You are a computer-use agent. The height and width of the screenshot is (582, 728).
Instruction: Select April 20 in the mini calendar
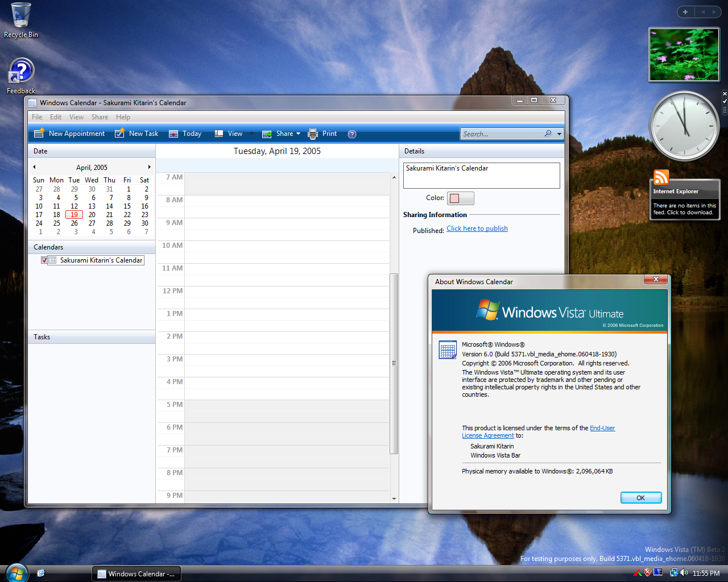(92, 215)
